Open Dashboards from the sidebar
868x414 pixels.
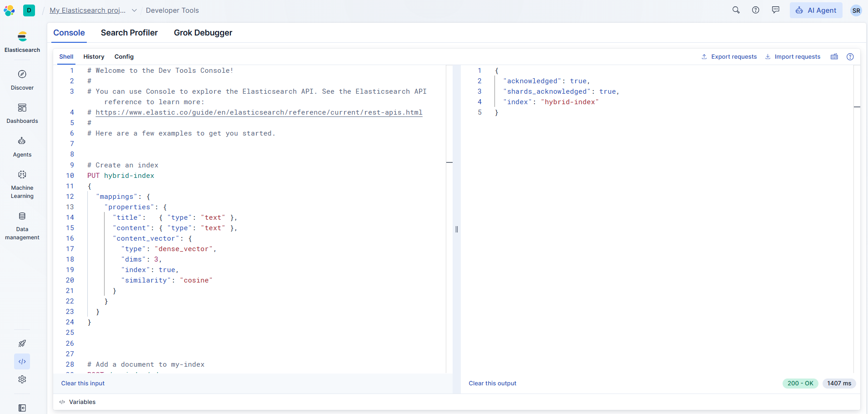[22, 113]
